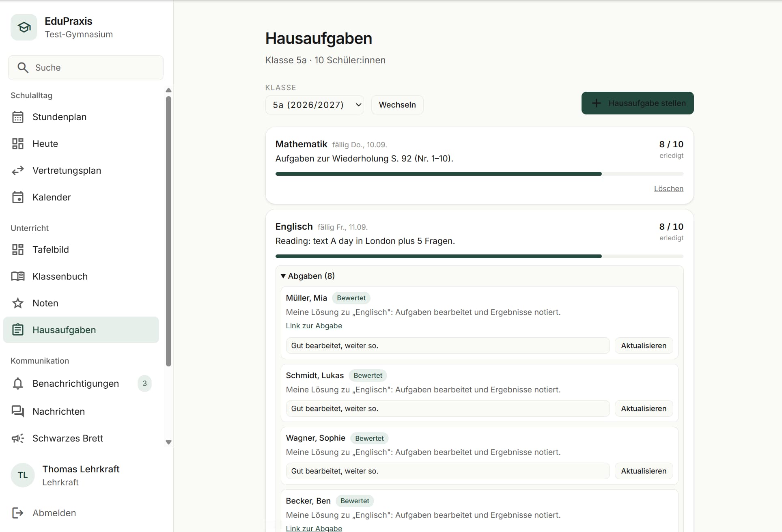Screen dimensions: 782x532
Task: Click the Tafelbild grid icon
Action: pyautogui.click(x=18, y=250)
